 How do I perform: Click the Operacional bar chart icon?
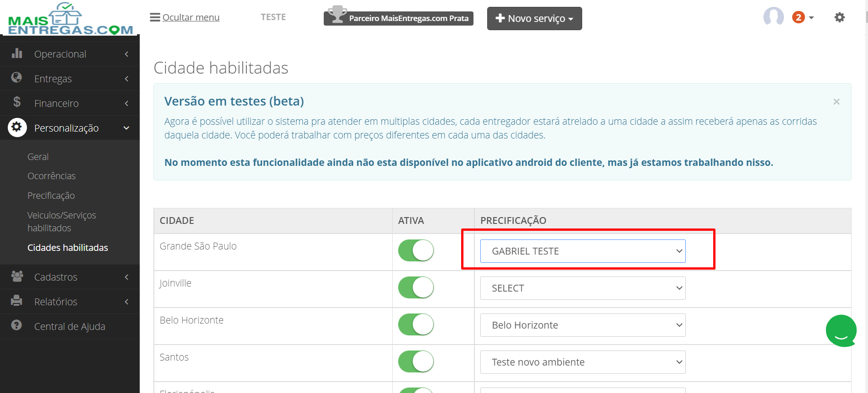click(x=17, y=53)
